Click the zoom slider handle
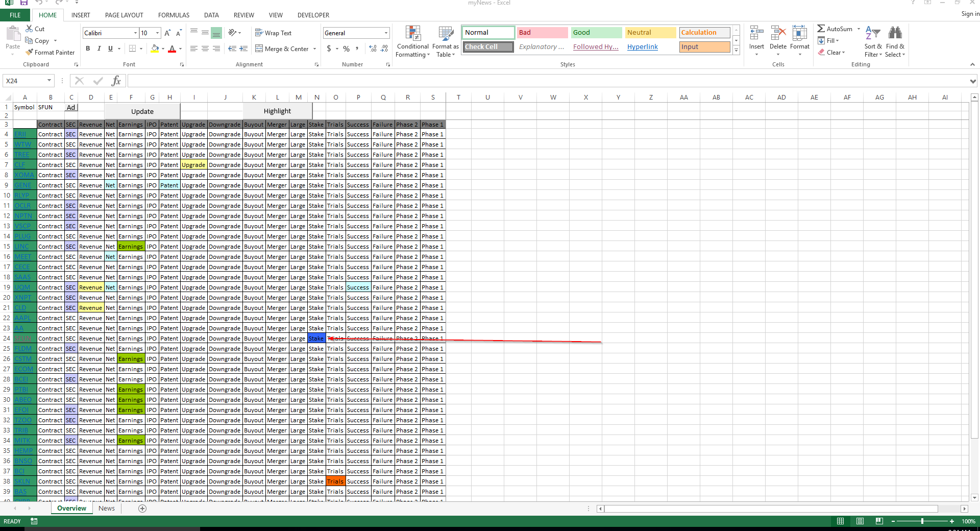The width and height of the screenshot is (980, 531). [x=922, y=521]
